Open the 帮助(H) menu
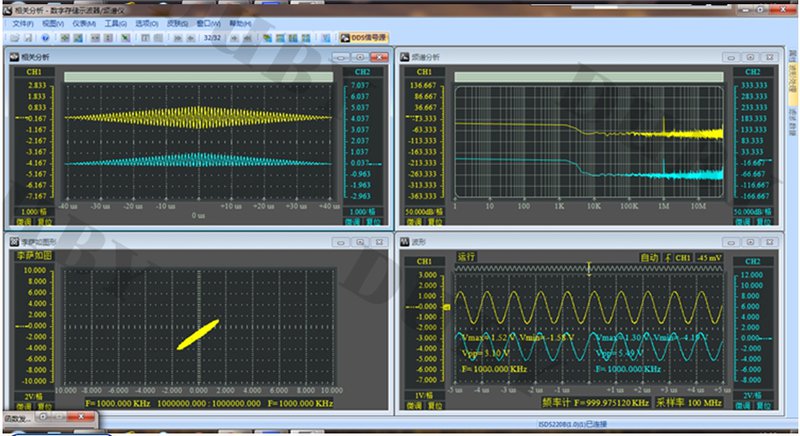Screen dimensions: 800x436 point(240,23)
